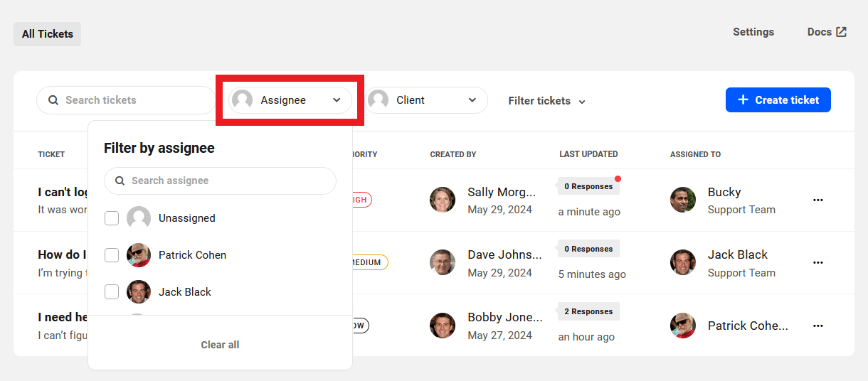Open the more options menu for Jack Black's ticket
This screenshot has width=868, height=381.
[x=817, y=263]
